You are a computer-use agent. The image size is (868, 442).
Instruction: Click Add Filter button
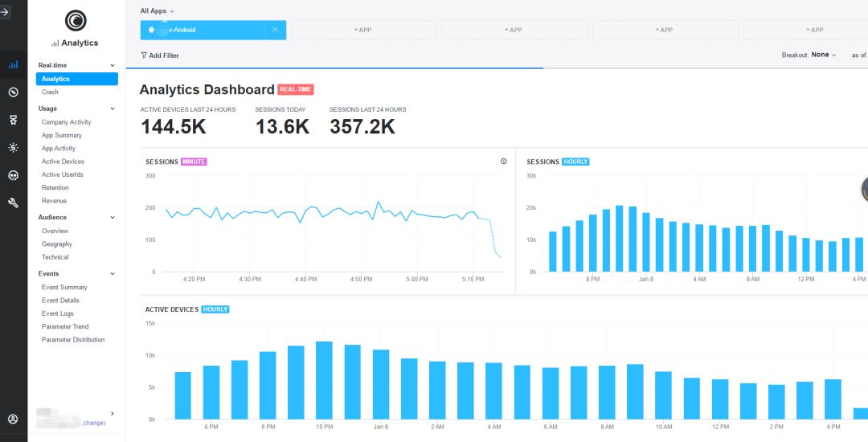160,55
